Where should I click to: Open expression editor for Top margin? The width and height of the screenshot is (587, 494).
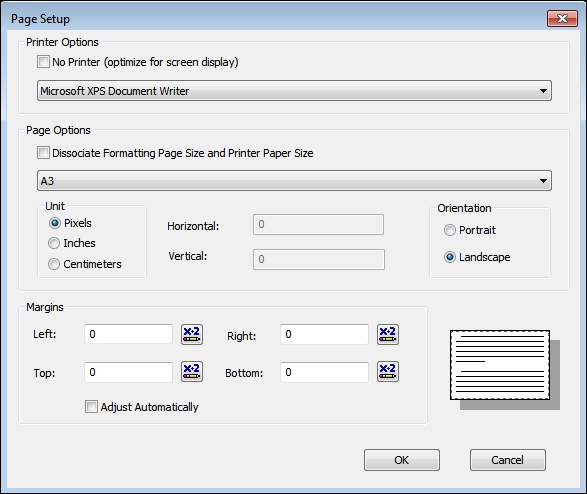pos(192,372)
